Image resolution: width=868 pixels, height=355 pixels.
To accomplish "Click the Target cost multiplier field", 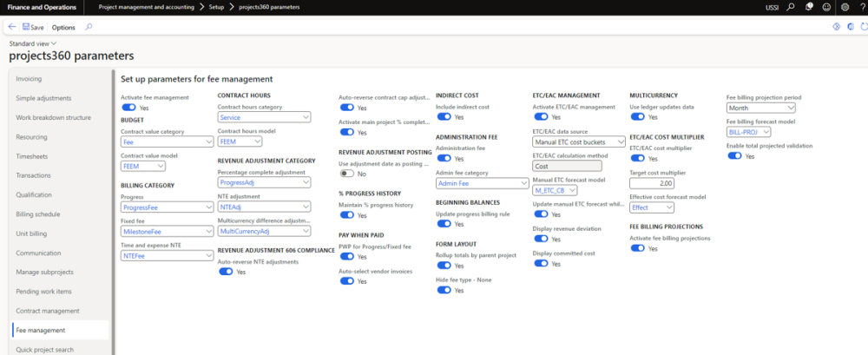I will [x=652, y=183].
